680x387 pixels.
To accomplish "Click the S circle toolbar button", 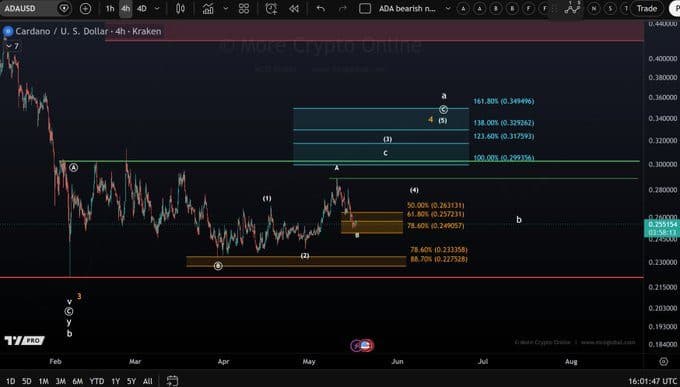I will pyautogui.click(x=610, y=9).
